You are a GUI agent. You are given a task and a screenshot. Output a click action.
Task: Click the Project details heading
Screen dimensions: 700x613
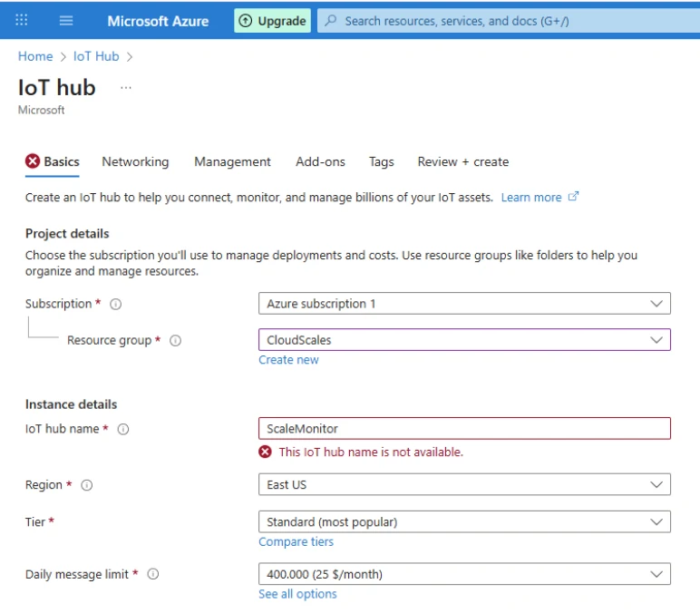pos(67,234)
